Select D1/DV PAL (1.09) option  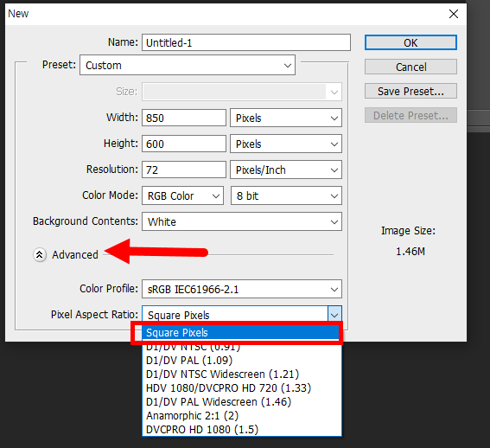[242, 361]
